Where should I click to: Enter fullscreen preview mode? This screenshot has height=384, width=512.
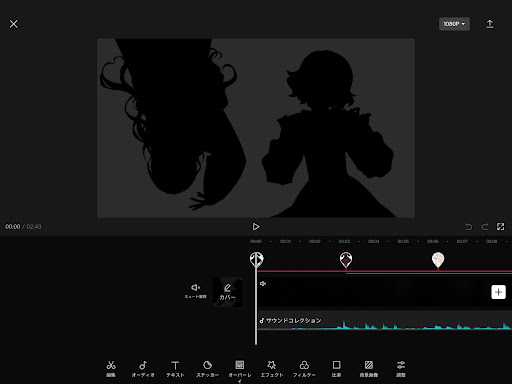(501, 227)
